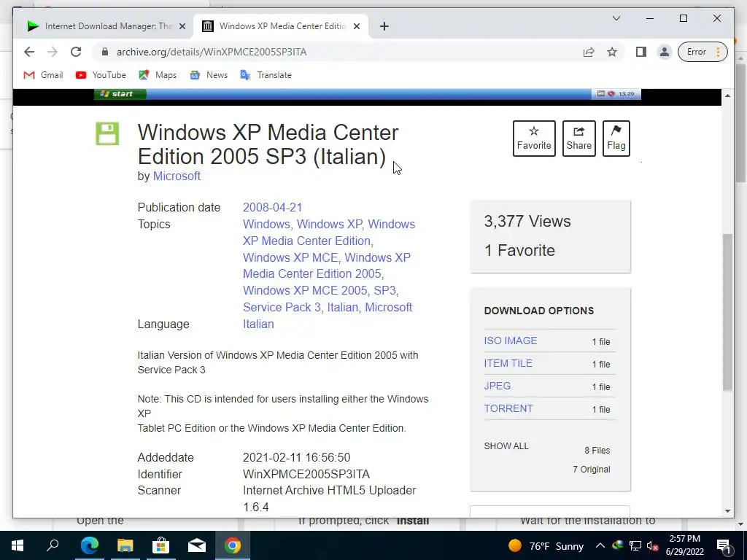Viewport: 747px width, 560px height.
Task: Open the Translate bookmark
Action: [x=266, y=75]
